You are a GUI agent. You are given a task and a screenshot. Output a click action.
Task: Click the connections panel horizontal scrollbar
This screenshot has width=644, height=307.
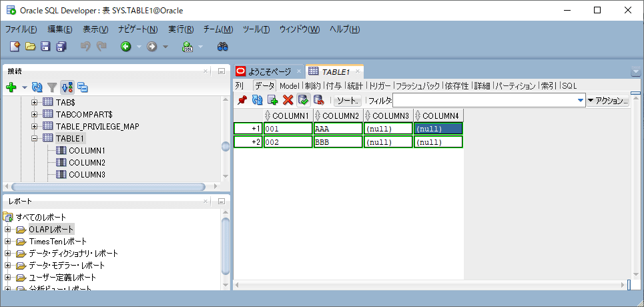point(108,187)
